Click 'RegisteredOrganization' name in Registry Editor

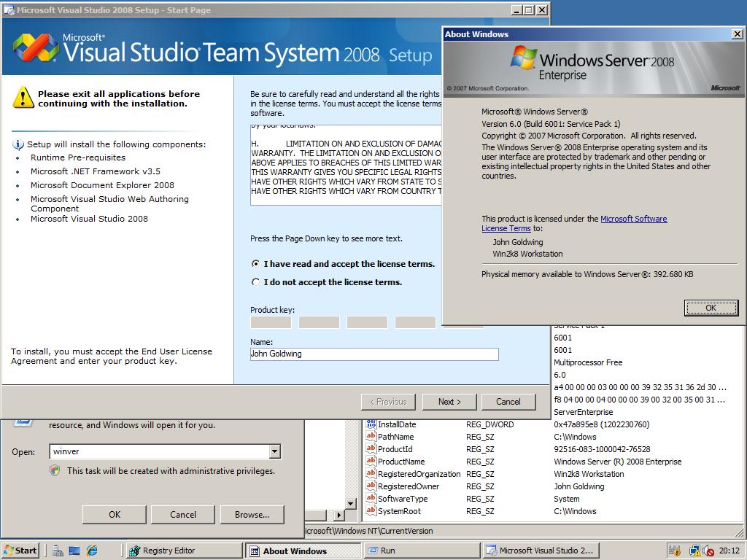pos(419,474)
